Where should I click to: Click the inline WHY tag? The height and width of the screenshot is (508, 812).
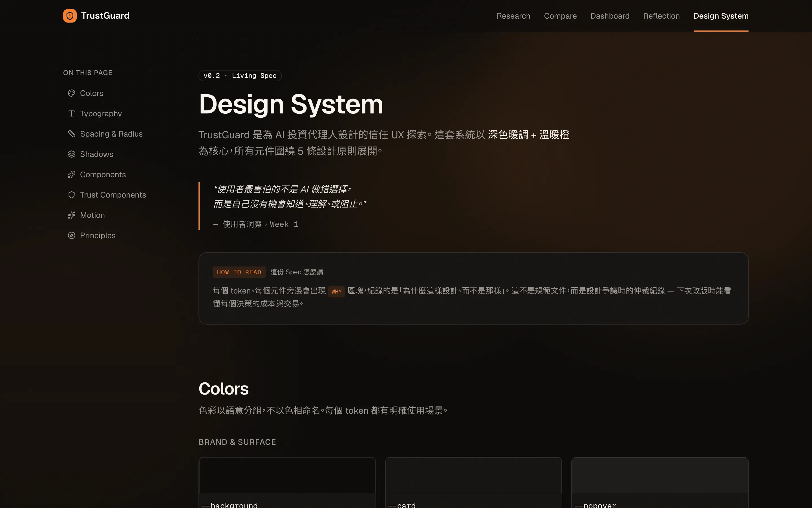[x=337, y=292]
